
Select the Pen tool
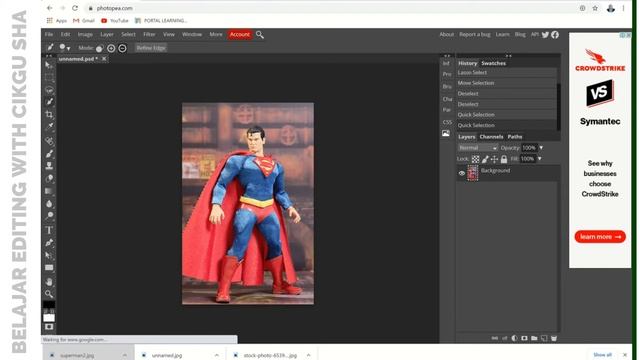(49, 243)
